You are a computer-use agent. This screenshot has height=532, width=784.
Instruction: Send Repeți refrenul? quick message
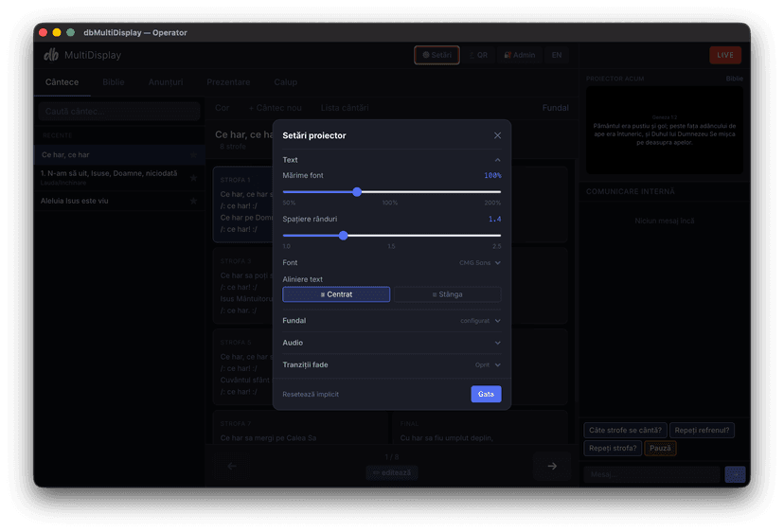pos(702,430)
